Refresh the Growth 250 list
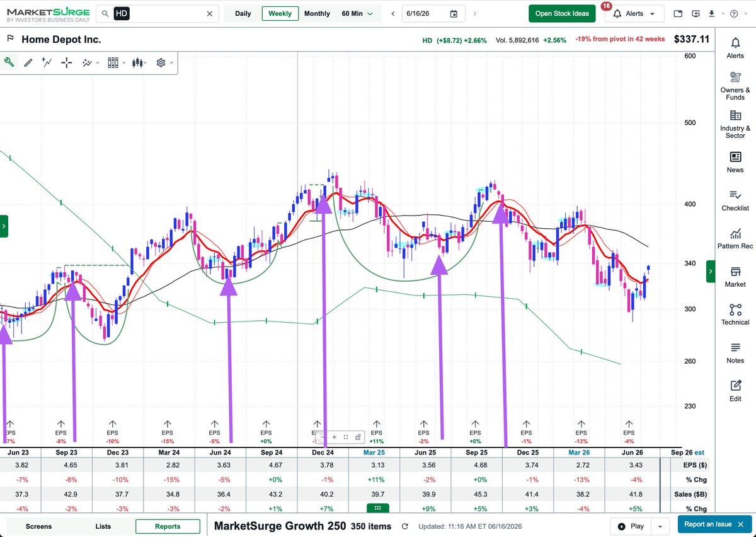This screenshot has height=537, width=756. (x=404, y=526)
